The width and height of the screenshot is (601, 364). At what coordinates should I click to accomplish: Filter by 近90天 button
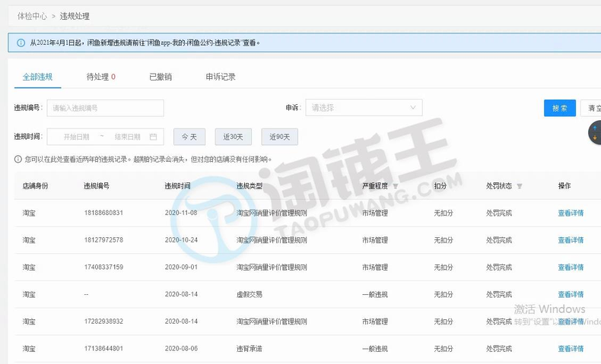279,137
